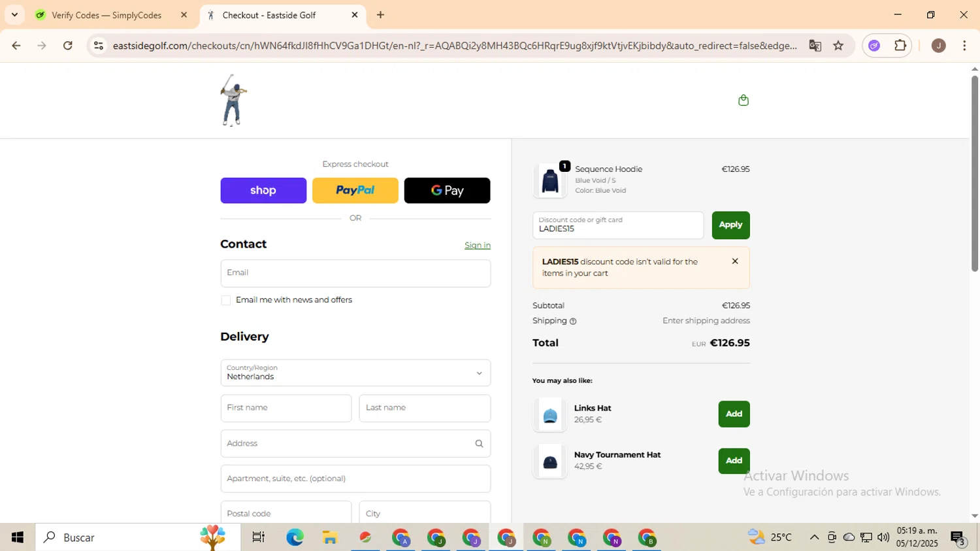Click the Address input field

pos(355,444)
